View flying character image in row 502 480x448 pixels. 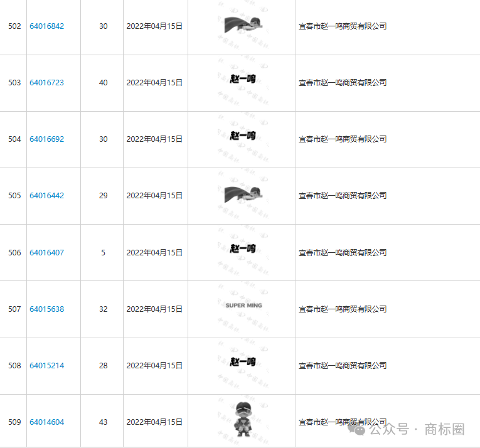[x=243, y=25]
